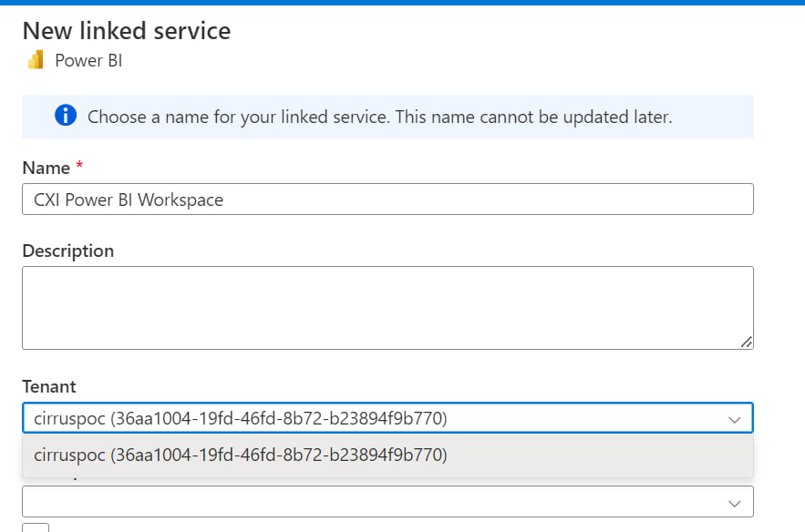
Task: Click inside the Description text area
Action: (x=387, y=308)
